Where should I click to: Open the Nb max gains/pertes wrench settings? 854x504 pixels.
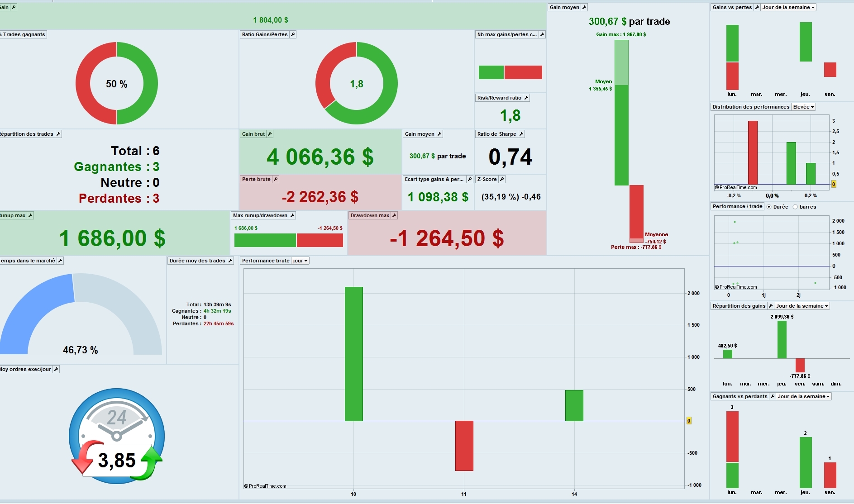pyautogui.click(x=542, y=34)
